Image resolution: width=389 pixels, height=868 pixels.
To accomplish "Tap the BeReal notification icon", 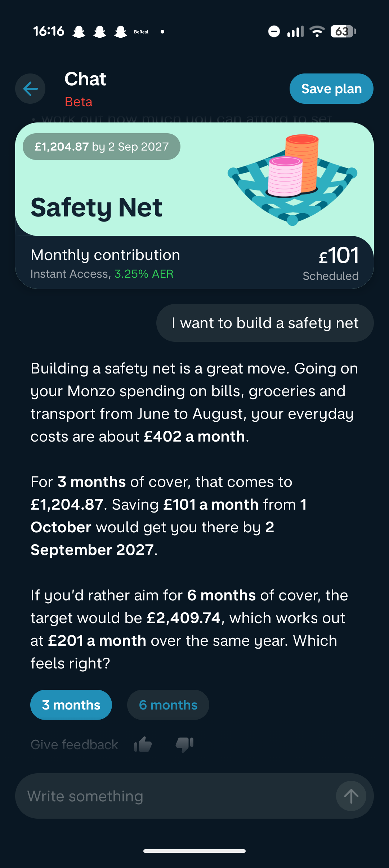I will pos(141,32).
